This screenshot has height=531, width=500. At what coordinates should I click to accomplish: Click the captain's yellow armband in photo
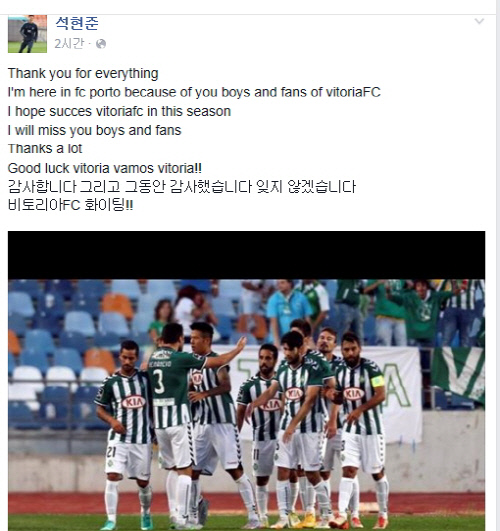click(x=378, y=381)
